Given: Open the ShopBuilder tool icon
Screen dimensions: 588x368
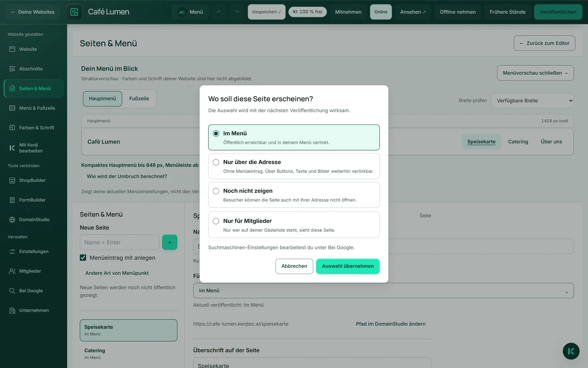Looking at the screenshot, I should tap(12, 180).
